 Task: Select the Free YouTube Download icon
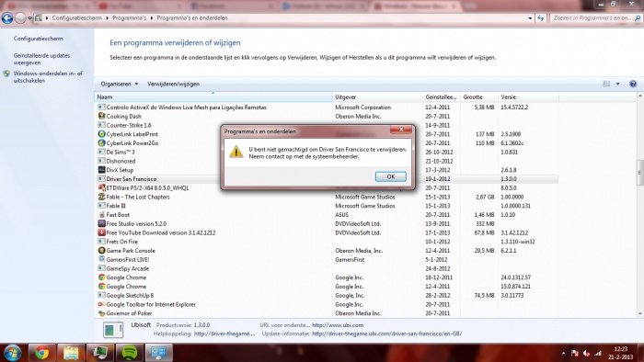point(101,232)
